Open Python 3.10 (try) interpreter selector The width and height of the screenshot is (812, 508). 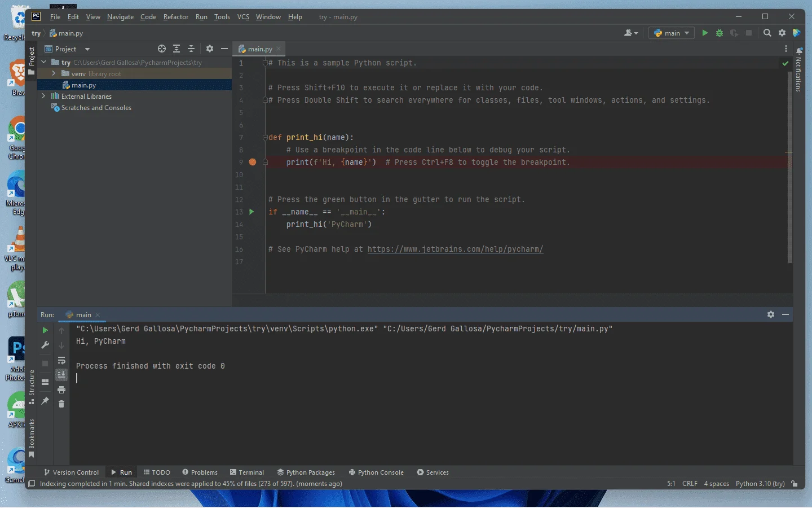coord(760,484)
